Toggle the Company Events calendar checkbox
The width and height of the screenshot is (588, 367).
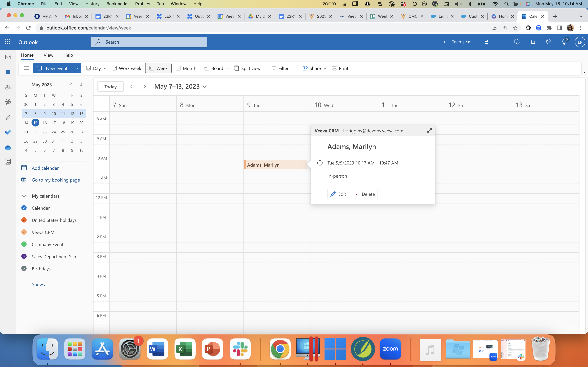(24, 244)
